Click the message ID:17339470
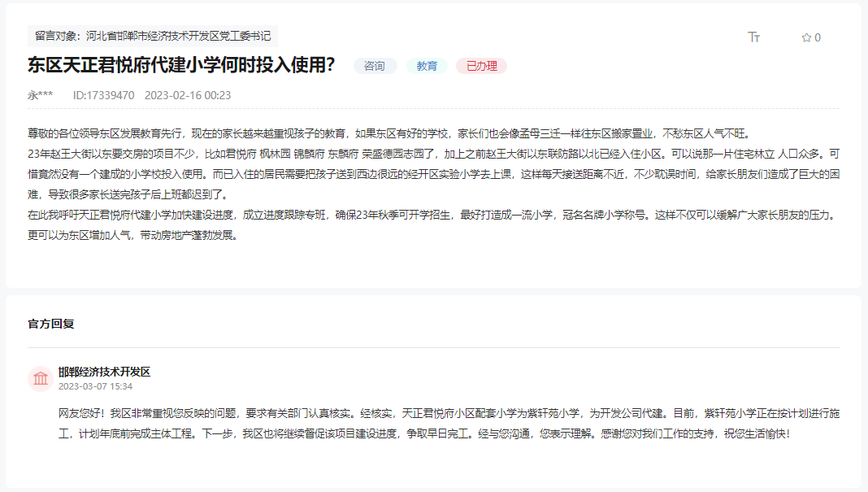The image size is (868, 492). pos(103,95)
